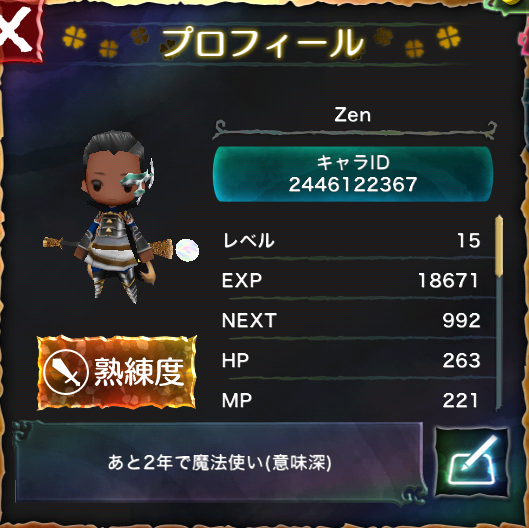This screenshot has height=528, width=529.
Task: Click the プロフィール title header
Action: [263, 43]
